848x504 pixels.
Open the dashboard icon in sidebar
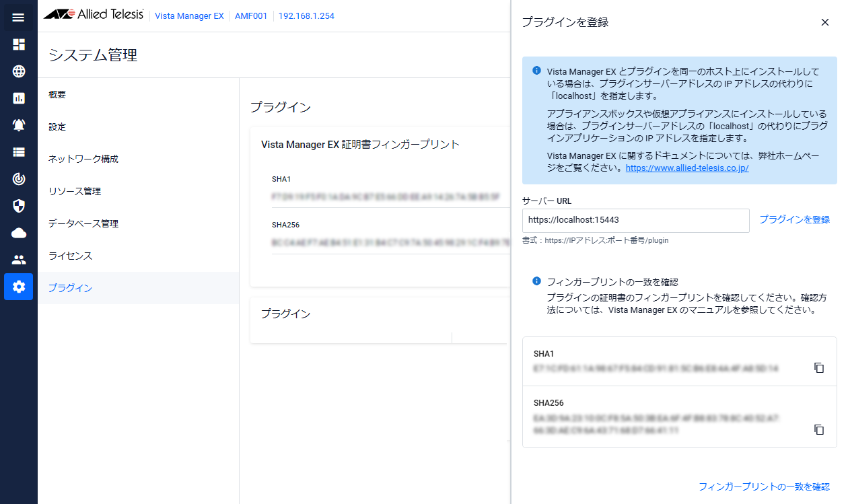coord(18,44)
